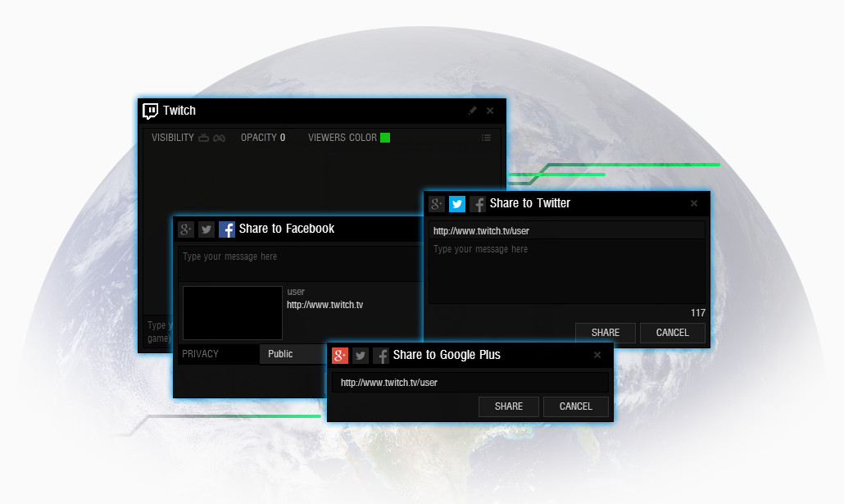Click the Twitter message area 'Type your message here'

567,271
